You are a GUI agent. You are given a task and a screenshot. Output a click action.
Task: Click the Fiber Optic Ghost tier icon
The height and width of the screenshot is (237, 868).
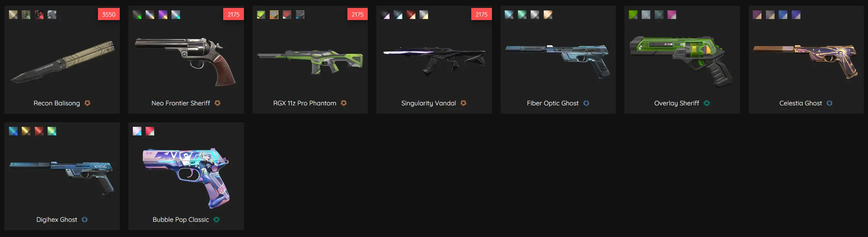click(586, 103)
